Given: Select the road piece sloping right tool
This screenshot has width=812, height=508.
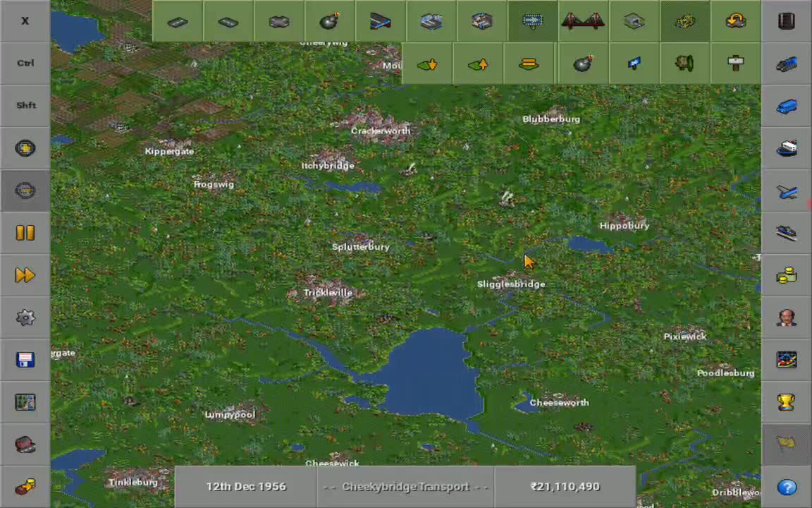Looking at the screenshot, I should click(228, 21).
